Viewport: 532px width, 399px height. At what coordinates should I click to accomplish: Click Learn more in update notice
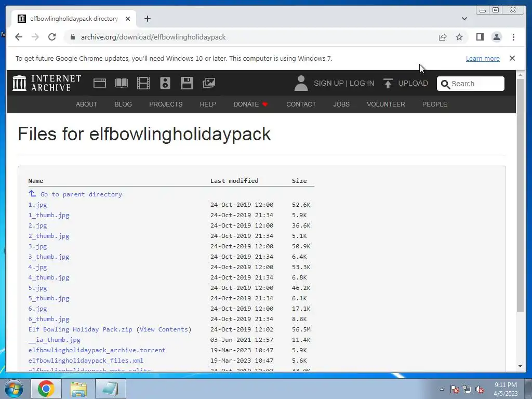coord(483,58)
